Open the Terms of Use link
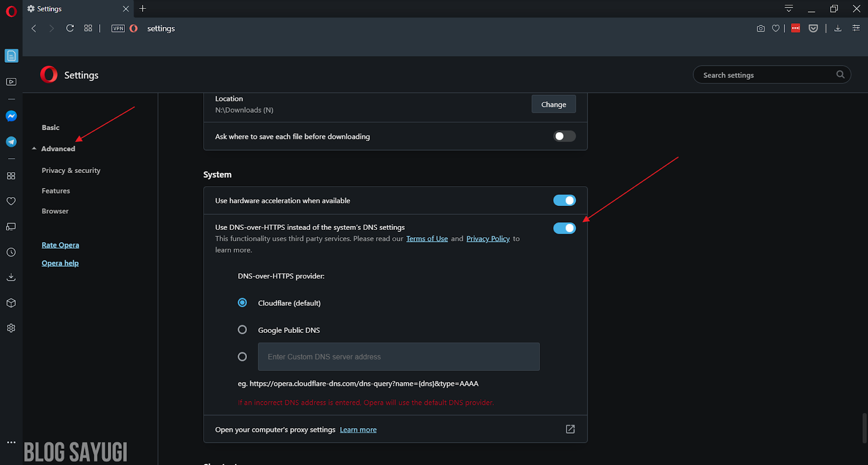 (427, 238)
